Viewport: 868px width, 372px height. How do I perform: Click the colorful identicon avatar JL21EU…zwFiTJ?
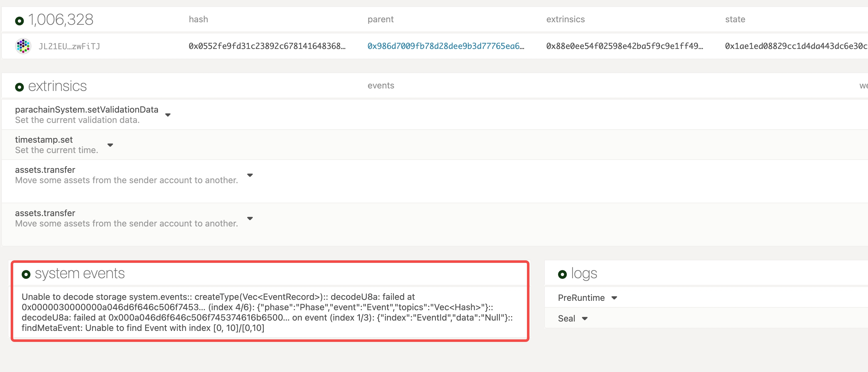(x=23, y=46)
